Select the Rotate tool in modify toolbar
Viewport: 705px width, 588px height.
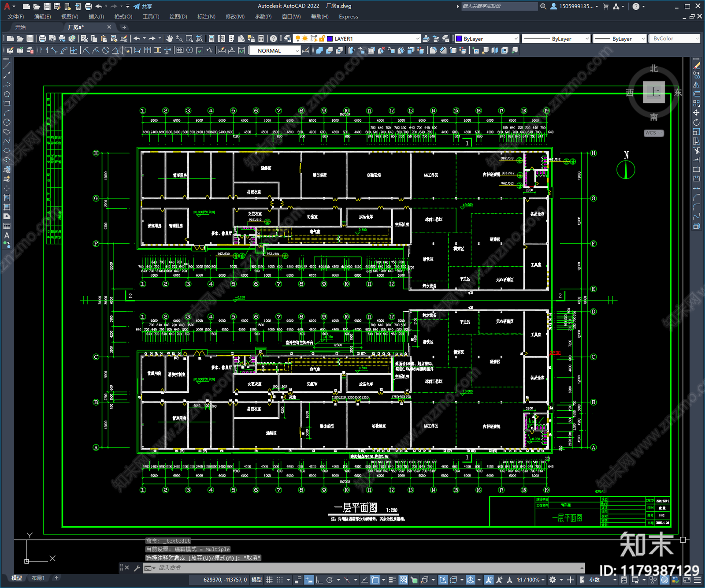696,122
